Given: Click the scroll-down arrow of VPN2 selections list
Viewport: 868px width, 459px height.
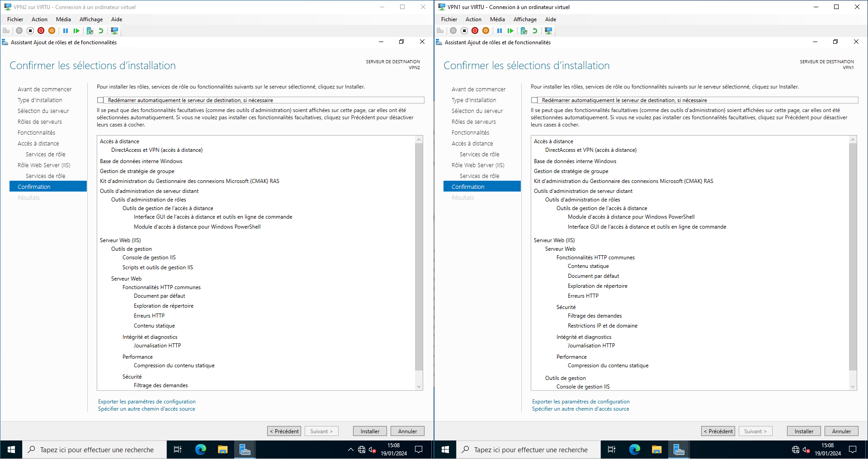Looking at the screenshot, I should click(x=419, y=387).
